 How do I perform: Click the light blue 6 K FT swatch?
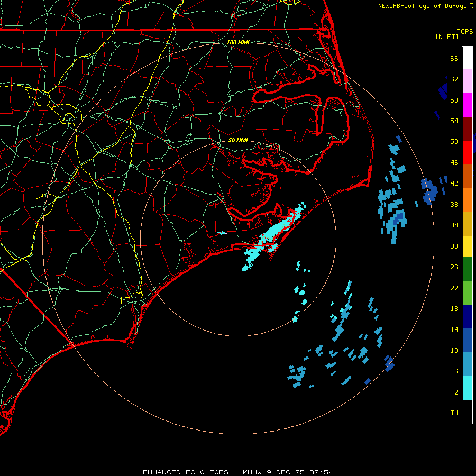[x=467, y=364]
